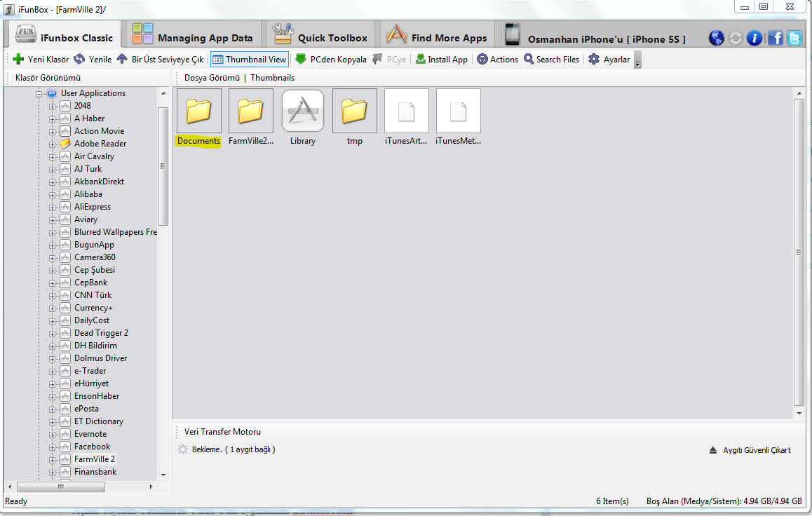Viewport: 812px width, 516px height.
Task: Click the tree panel vertical scrollbar
Action: pos(163,166)
